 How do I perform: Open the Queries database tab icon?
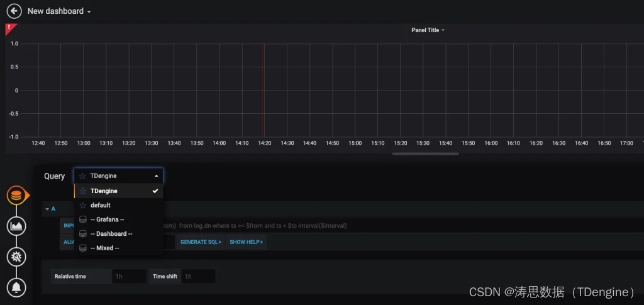tap(16, 196)
